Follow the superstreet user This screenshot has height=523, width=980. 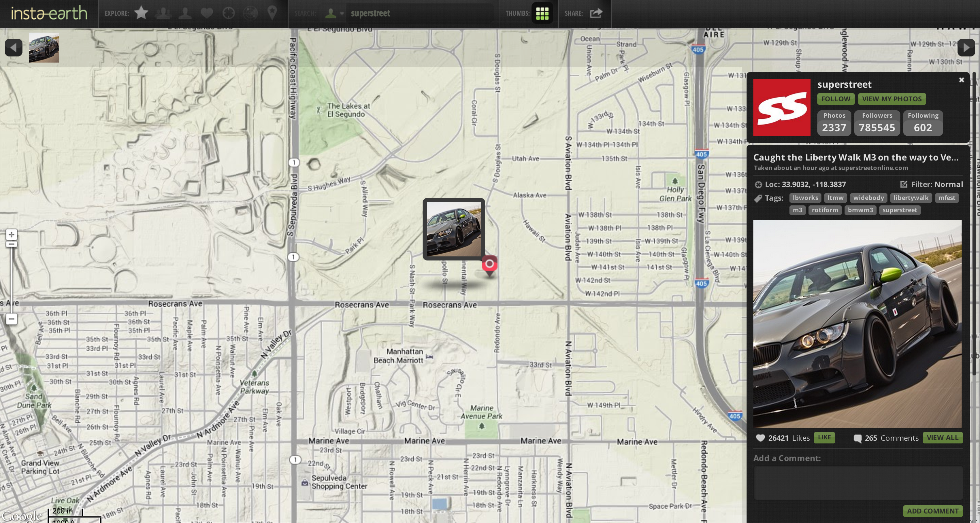(x=836, y=99)
